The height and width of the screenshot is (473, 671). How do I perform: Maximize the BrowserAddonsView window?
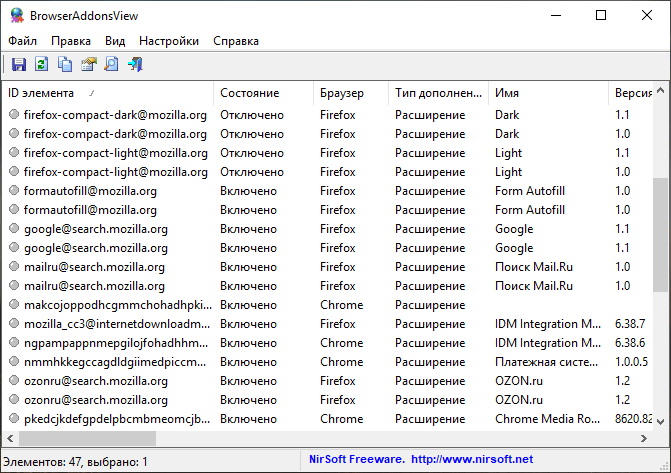click(x=601, y=15)
